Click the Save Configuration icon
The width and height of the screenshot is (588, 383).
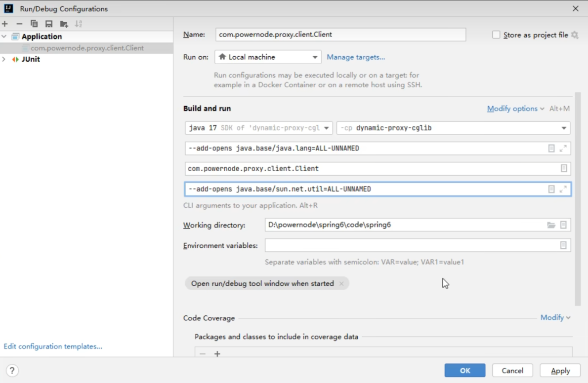tap(48, 24)
